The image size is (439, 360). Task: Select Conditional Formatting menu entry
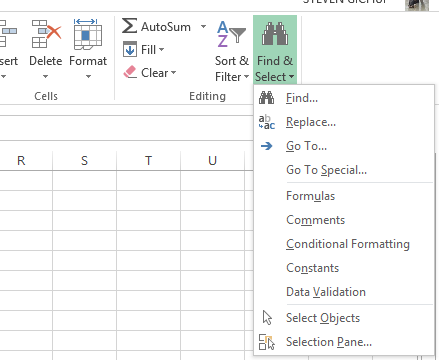344,244
